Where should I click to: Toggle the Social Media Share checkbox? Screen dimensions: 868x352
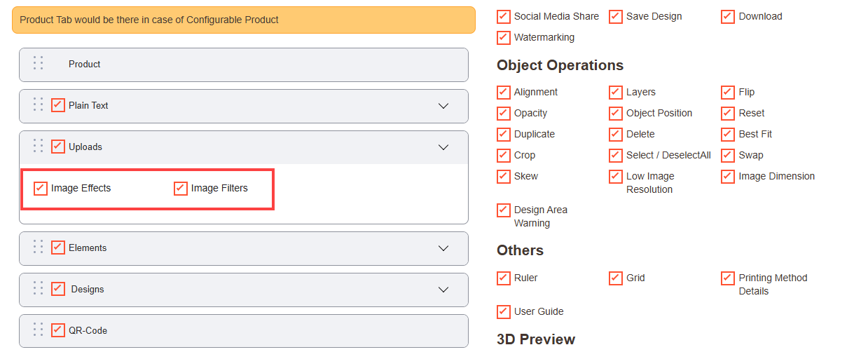pos(504,16)
